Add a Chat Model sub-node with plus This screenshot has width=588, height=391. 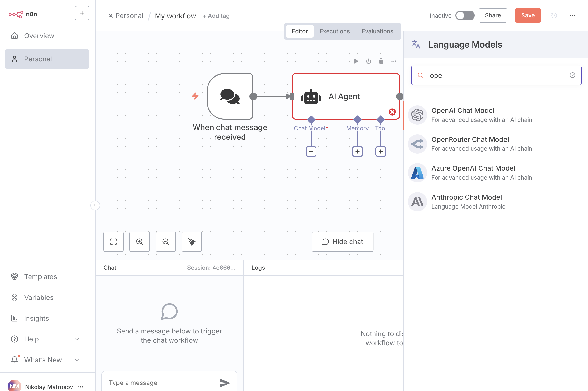click(311, 151)
